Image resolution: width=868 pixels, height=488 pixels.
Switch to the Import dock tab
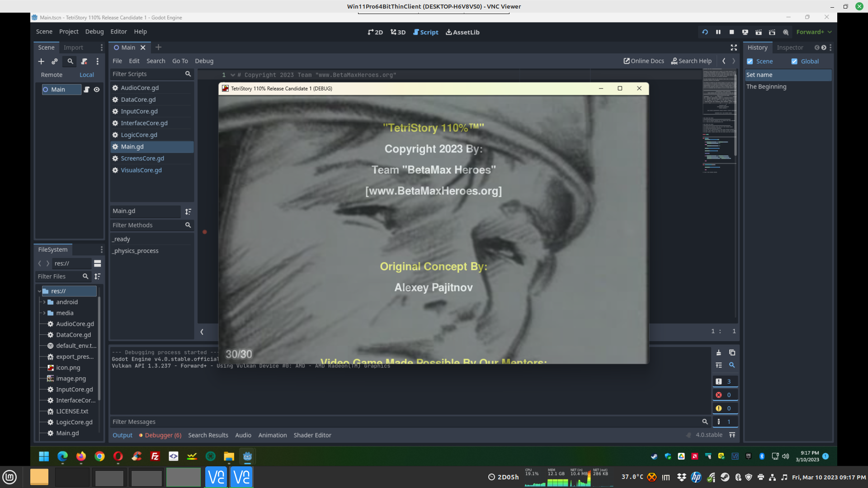click(x=73, y=47)
